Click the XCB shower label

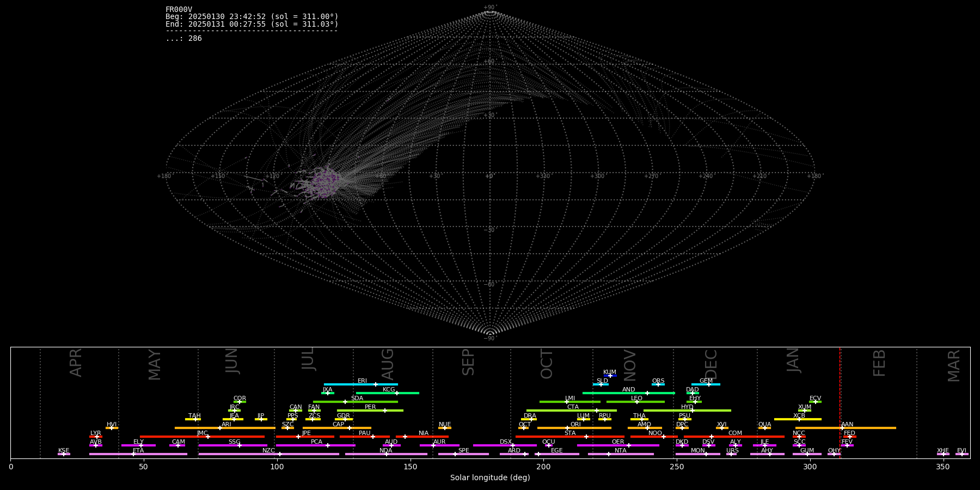[799, 415]
